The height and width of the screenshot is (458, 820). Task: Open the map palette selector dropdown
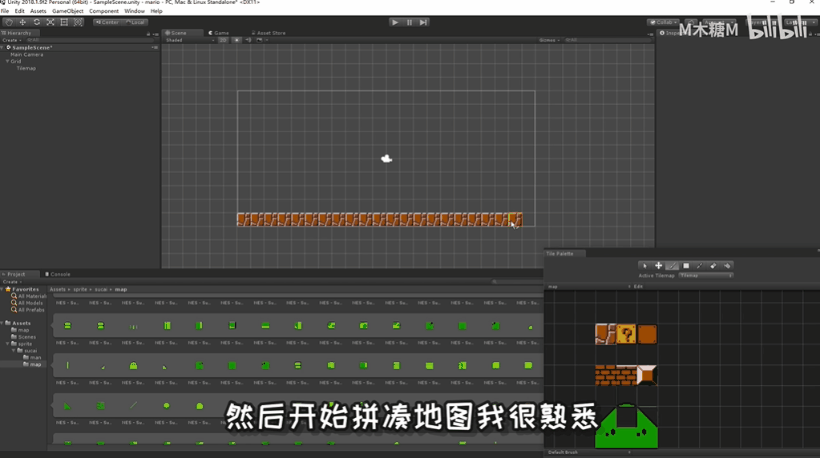(x=589, y=287)
